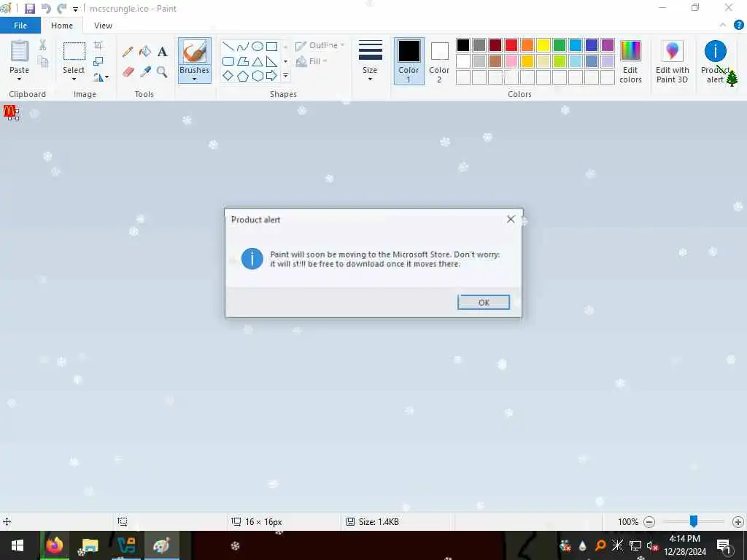Choose the Right triangle shape
This screenshot has width=747, height=560.
(x=271, y=61)
